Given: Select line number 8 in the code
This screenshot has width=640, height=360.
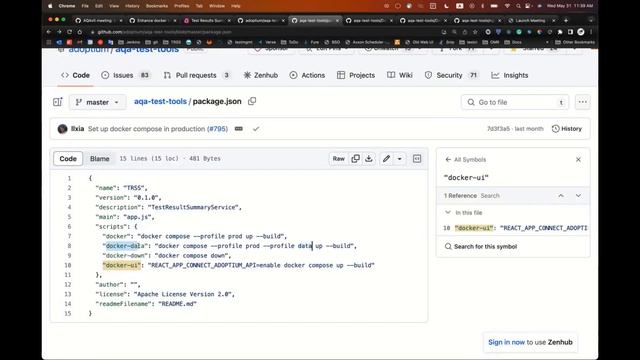Looking at the screenshot, I should (x=69, y=246).
